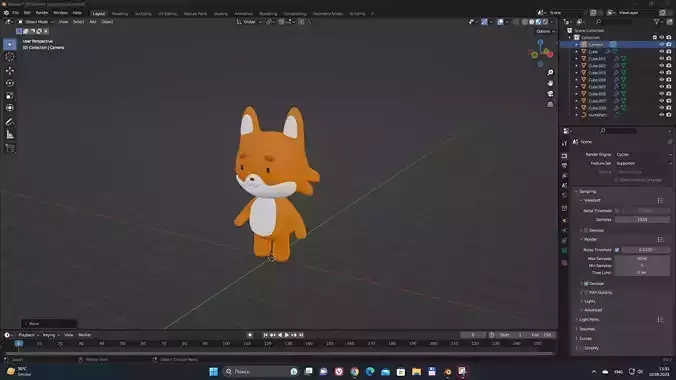
Task: Select the Annotate tool
Action: pyautogui.click(x=9, y=122)
